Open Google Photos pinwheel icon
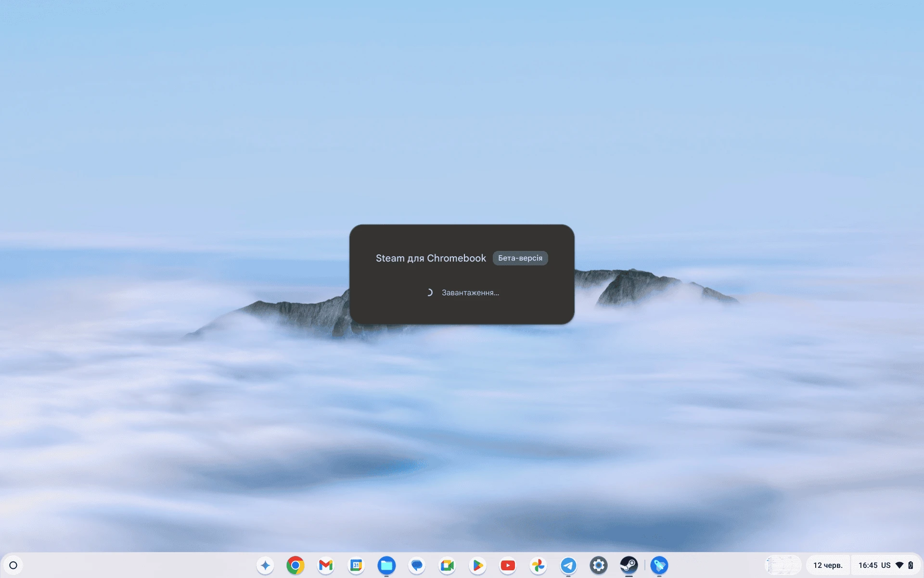924x578 pixels. 538,565
